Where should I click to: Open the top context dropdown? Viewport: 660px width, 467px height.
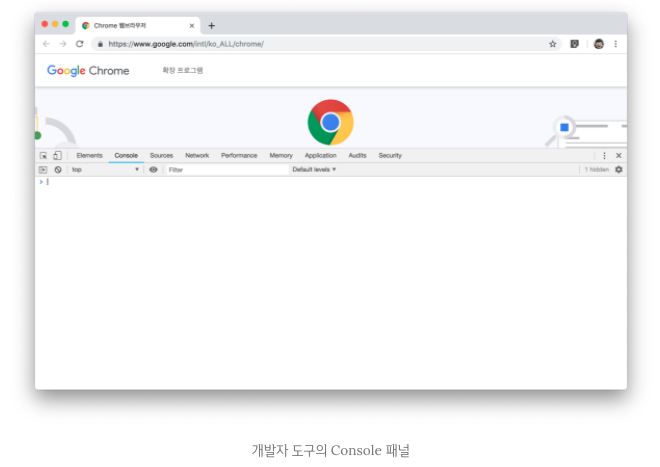(x=105, y=170)
